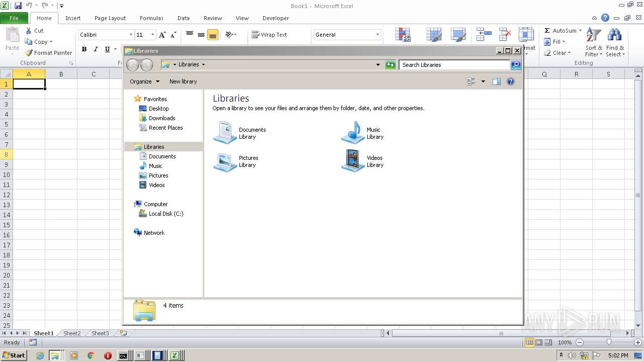Viewport: 644px width, 362px height.
Task: Toggle Underline formatting
Action: (107, 49)
